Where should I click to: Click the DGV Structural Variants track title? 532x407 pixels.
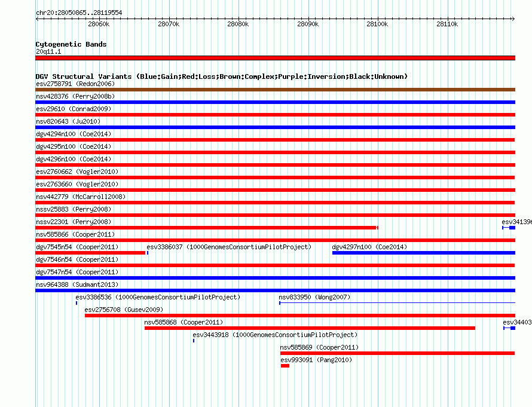(222, 76)
